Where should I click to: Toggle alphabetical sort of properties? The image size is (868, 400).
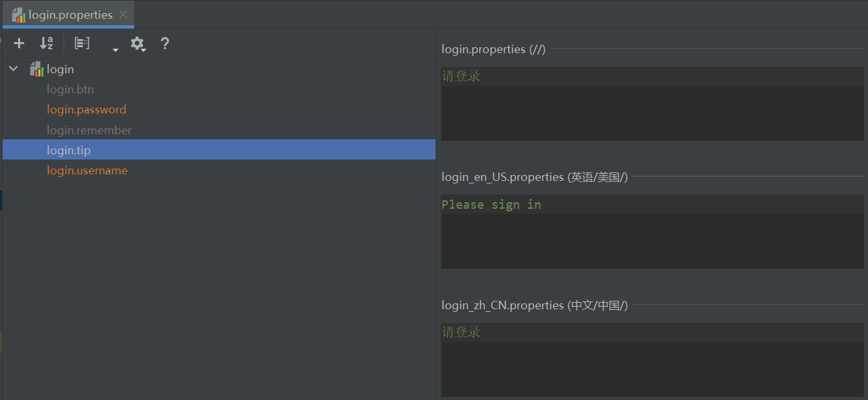pos(46,43)
